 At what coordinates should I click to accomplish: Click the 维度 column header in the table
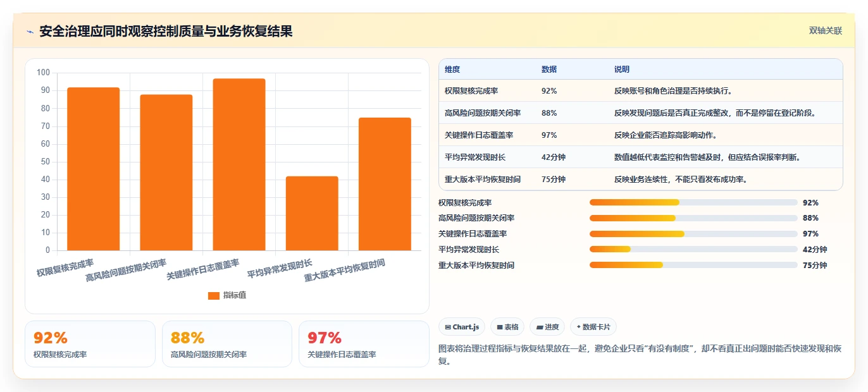tap(452, 69)
